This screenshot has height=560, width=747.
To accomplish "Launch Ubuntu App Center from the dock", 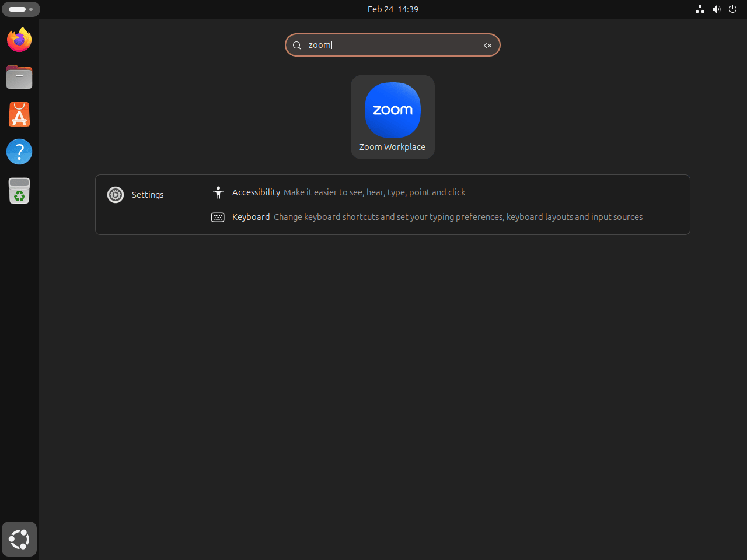I will pyautogui.click(x=19, y=114).
